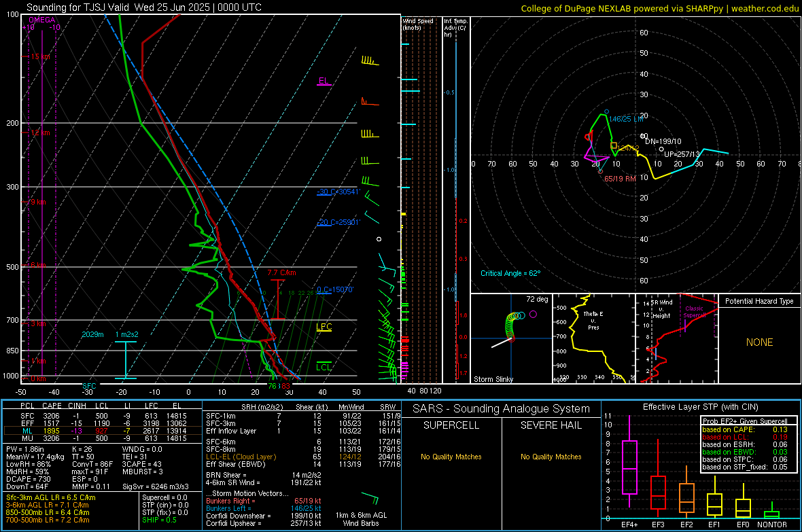The height and width of the screenshot is (532, 802).
Task: Click the green 'SHIP = 0.5' value
Action: click(159, 520)
